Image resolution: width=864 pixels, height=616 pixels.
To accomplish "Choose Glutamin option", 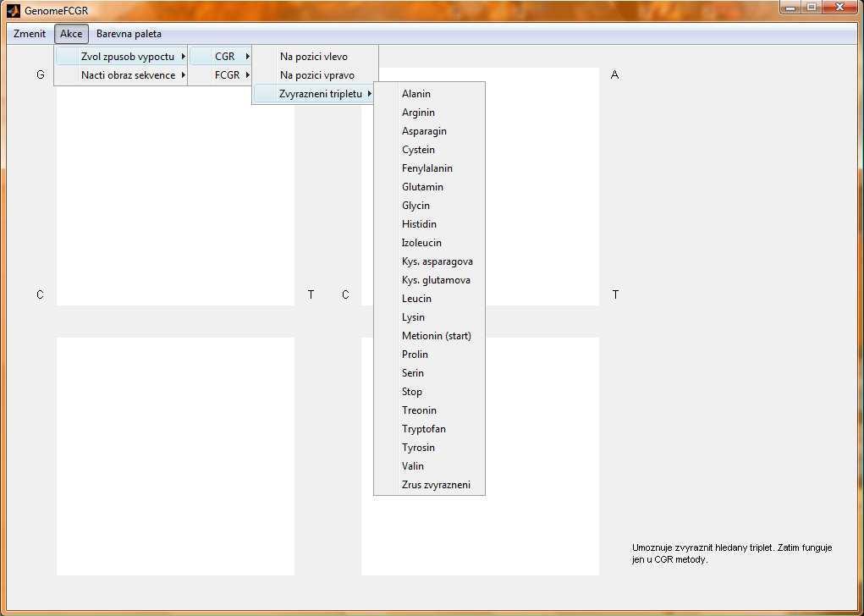I will click(429, 187).
